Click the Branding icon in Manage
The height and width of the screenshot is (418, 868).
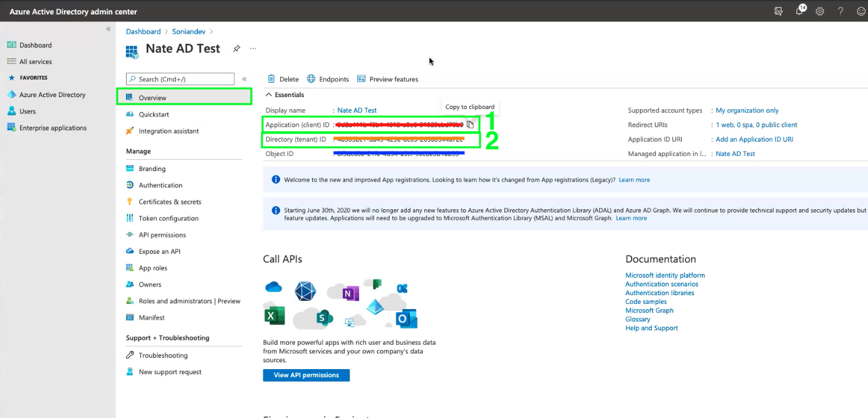[130, 169]
